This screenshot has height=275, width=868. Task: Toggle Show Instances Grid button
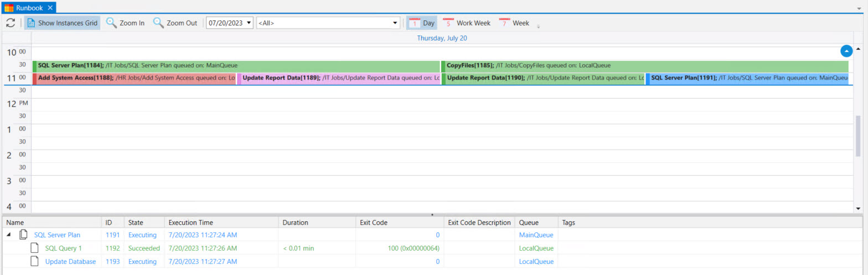pos(63,23)
